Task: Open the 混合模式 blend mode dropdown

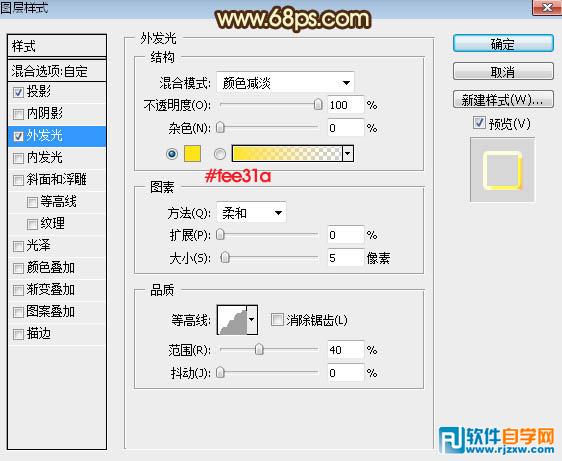Action: pos(285,83)
